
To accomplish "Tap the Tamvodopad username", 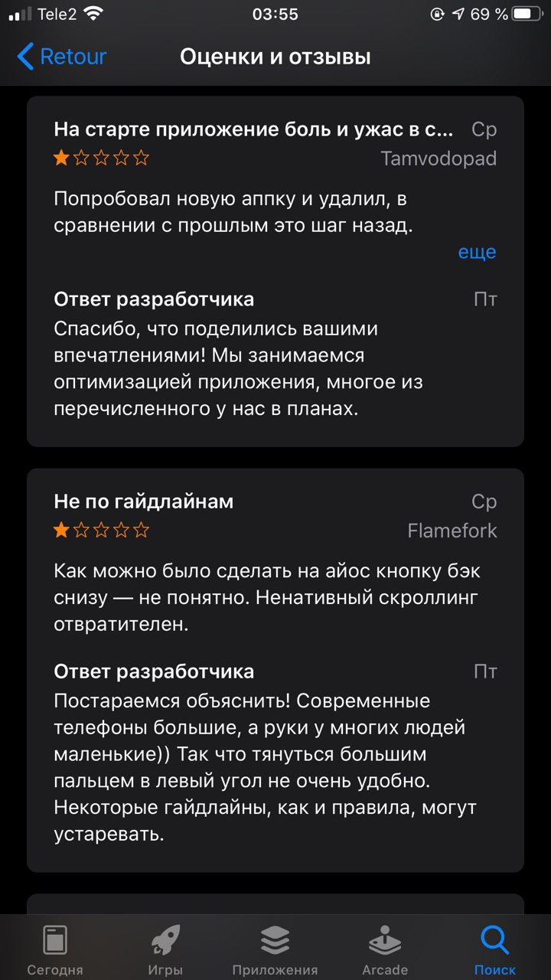I will (439, 158).
